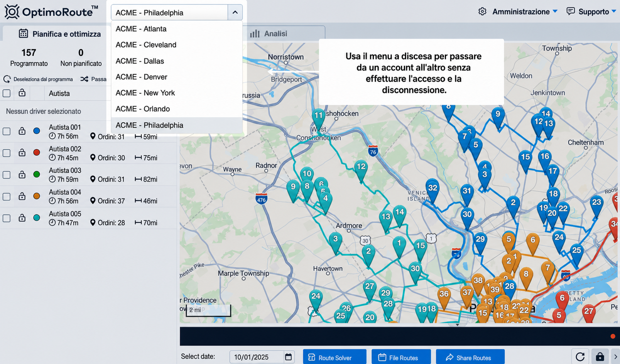Choose ACME - Atlanta from the list

point(177,29)
